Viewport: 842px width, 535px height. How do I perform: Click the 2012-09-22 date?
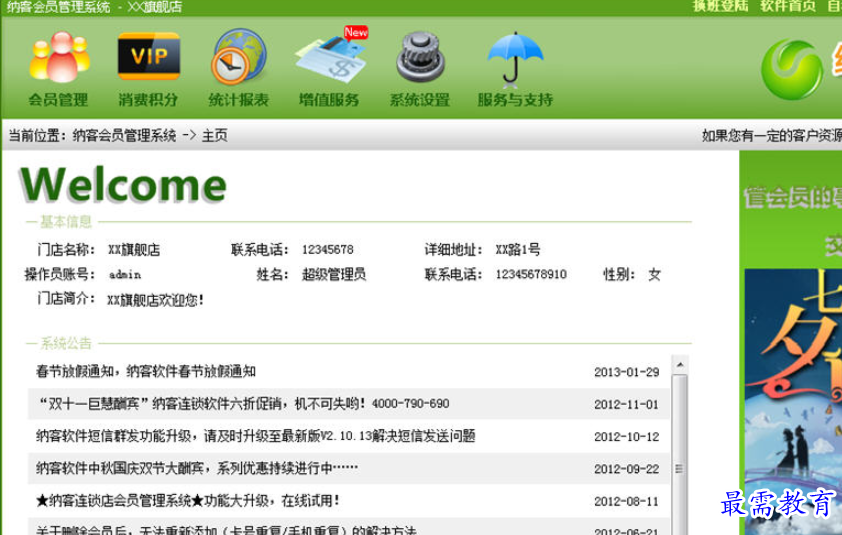pyautogui.click(x=627, y=469)
